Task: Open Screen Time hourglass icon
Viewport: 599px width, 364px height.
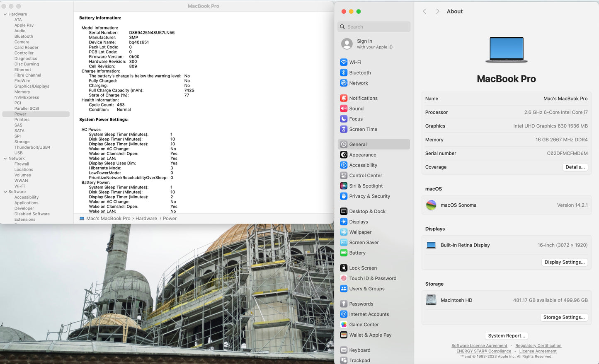Action: tap(344, 129)
